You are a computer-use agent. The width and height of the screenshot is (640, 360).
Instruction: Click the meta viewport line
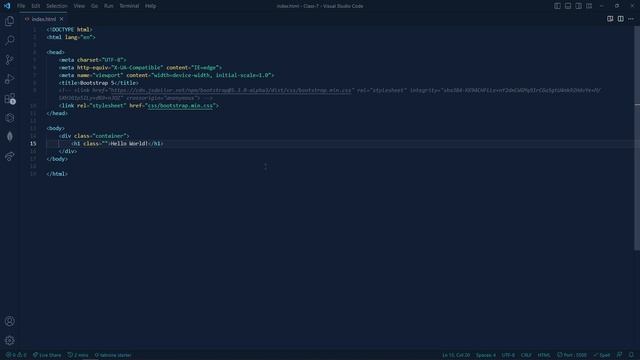(167, 75)
